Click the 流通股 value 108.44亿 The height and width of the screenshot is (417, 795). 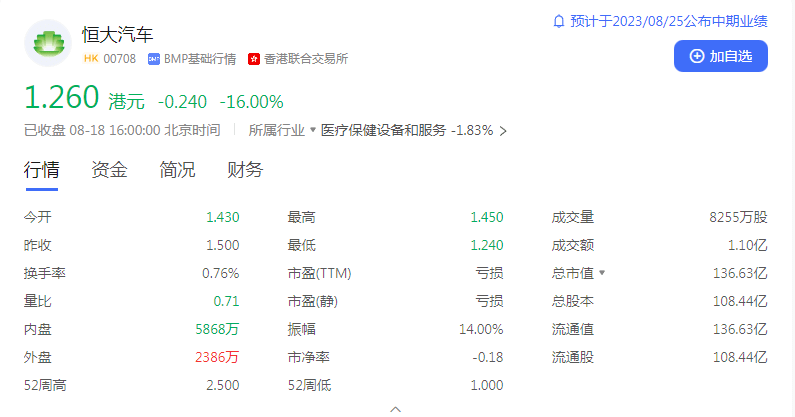click(x=740, y=357)
